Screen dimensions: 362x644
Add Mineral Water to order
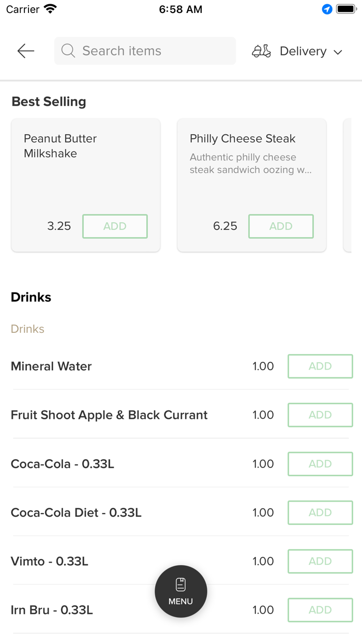(x=320, y=367)
